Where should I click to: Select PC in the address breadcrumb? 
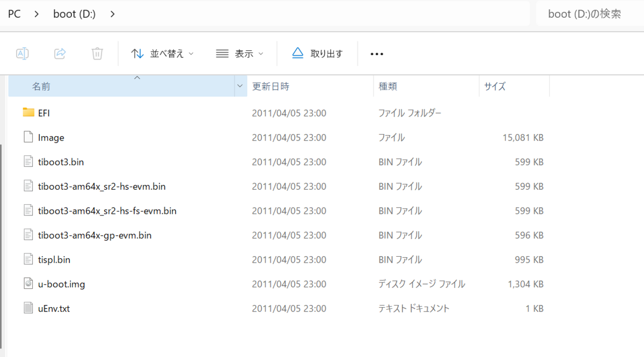(14, 14)
